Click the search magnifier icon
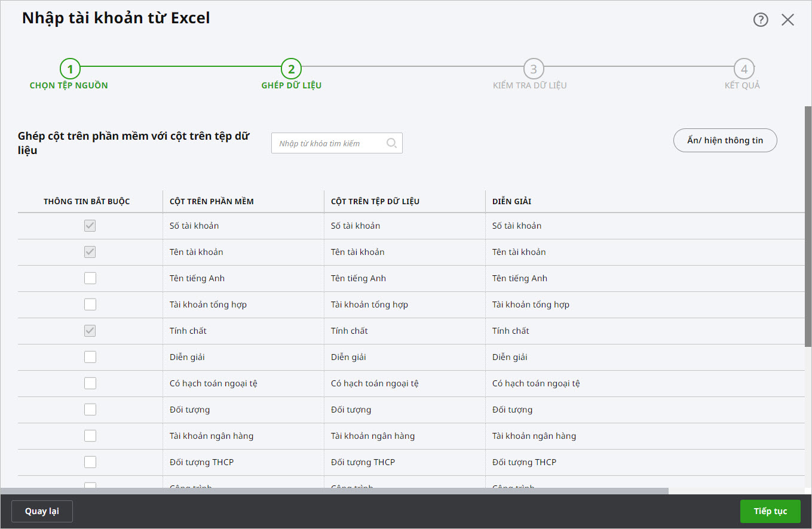 [x=391, y=143]
